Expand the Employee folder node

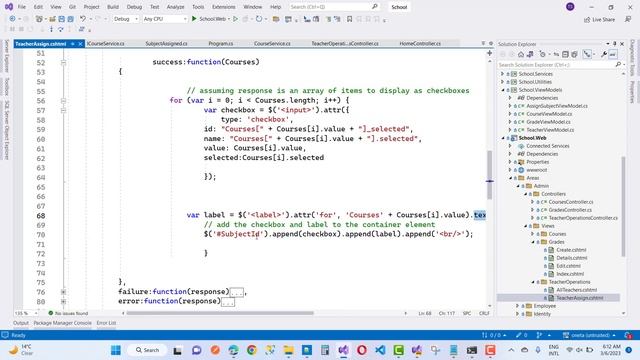coord(518,306)
